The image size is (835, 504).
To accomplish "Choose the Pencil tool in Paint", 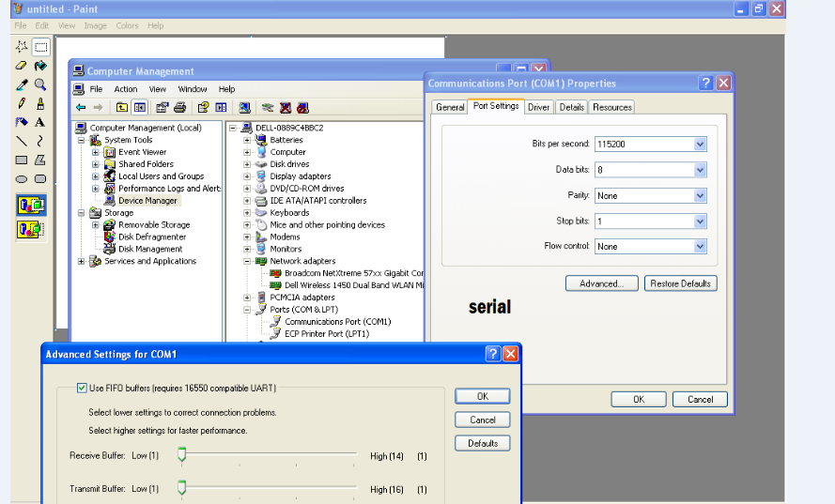I will (21, 103).
